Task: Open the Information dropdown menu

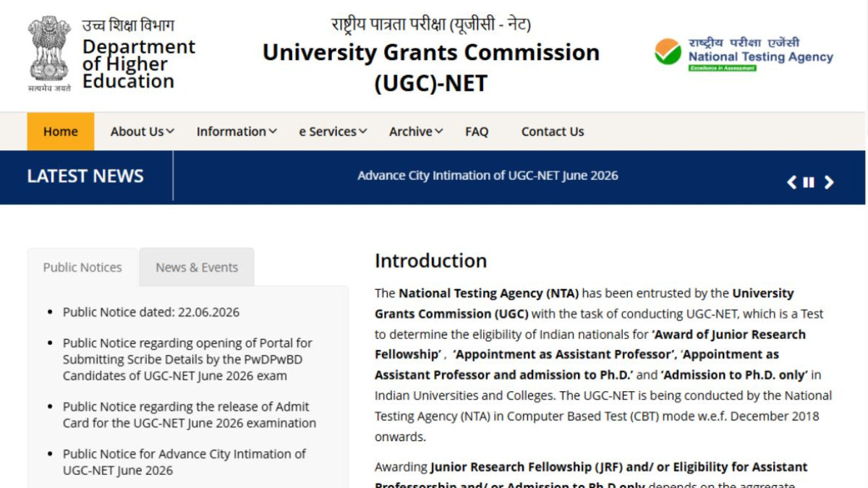Action: [237, 132]
